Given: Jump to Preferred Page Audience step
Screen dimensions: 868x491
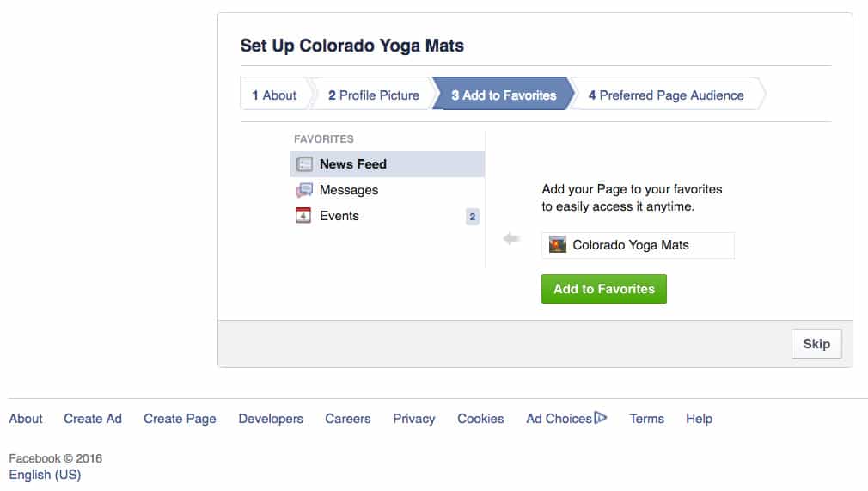Looking at the screenshot, I should [x=666, y=95].
